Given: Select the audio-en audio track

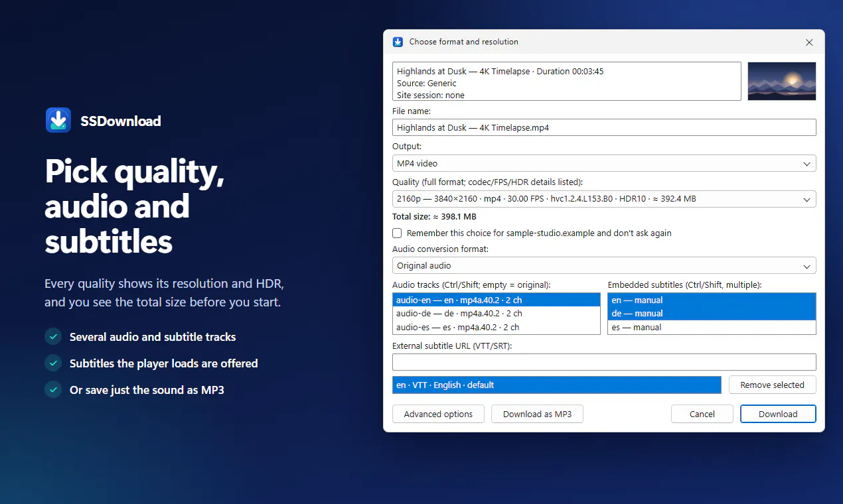Looking at the screenshot, I should pos(497,300).
